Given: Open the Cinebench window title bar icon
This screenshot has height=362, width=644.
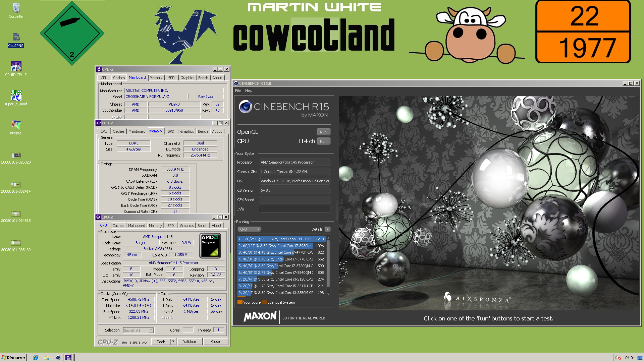Looking at the screenshot, I should coord(236,83).
